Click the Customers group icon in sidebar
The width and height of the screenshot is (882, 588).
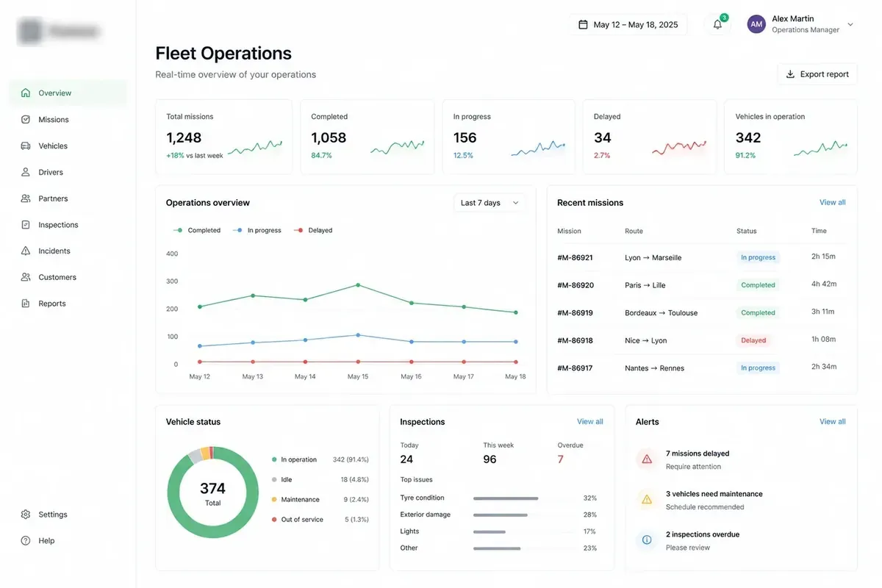(26, 277)
